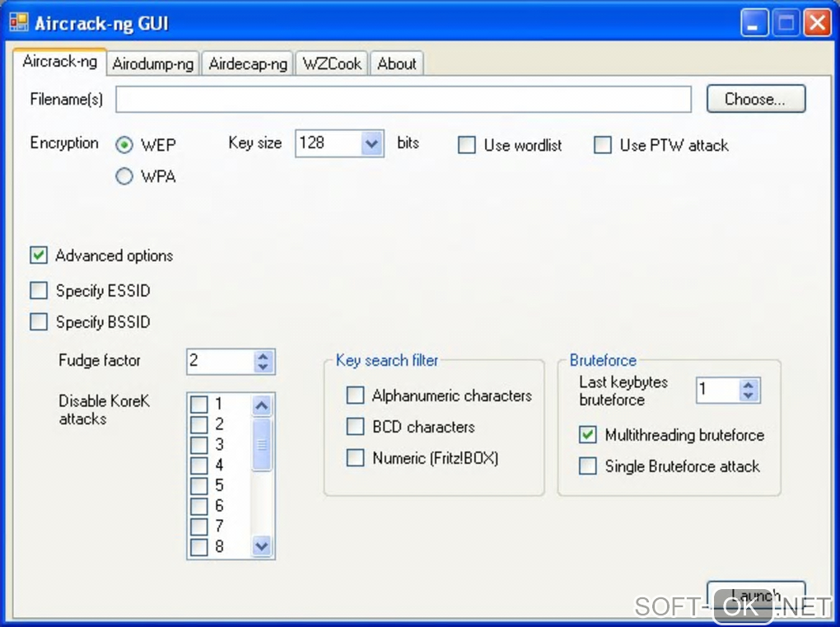Check KoreK attack 6 checkbox

tap(199, 506)
